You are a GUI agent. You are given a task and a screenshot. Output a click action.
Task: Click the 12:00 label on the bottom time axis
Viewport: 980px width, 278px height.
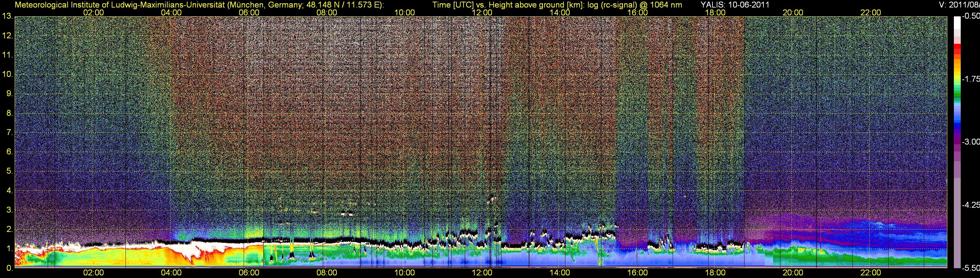482,273
